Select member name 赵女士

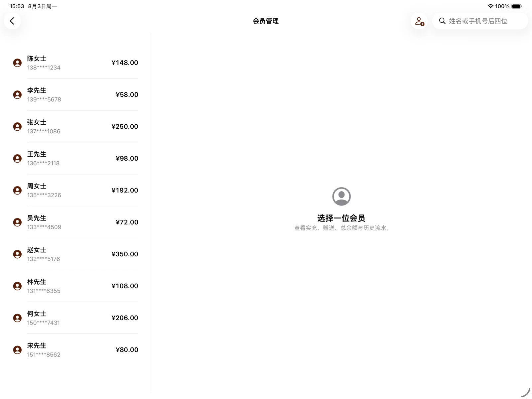[37, 250]
